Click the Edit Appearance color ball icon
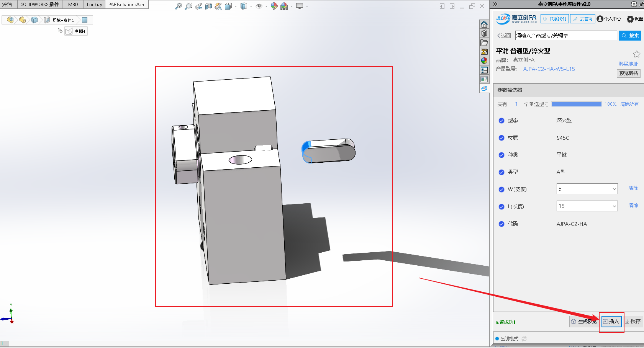The height and width of the screenshot is (348, 644). click(x=274, y=6)
